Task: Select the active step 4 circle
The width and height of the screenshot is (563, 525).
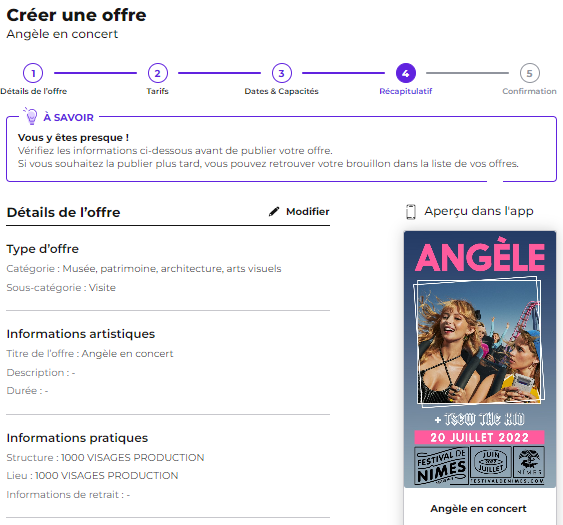Action: pos(406,73)
